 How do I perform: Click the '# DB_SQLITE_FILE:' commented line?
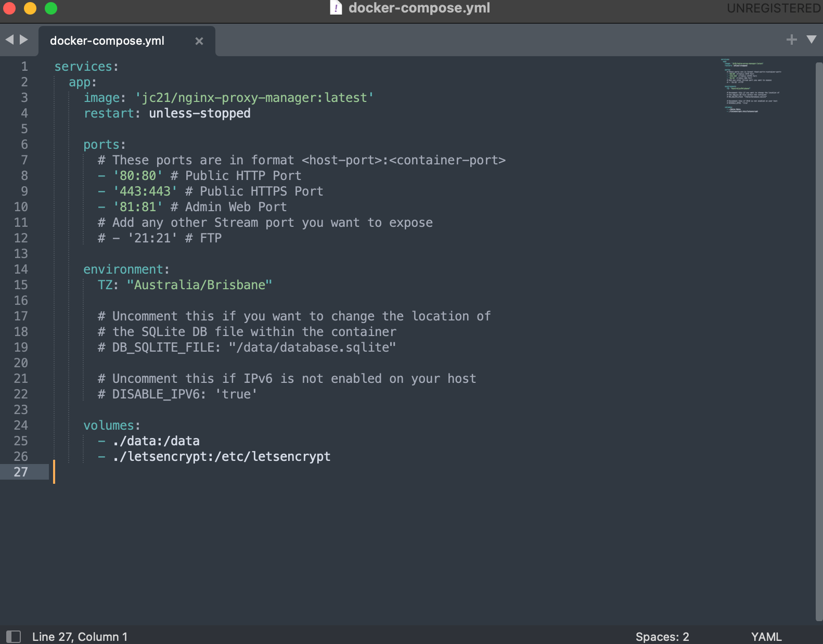click(247, 347)
